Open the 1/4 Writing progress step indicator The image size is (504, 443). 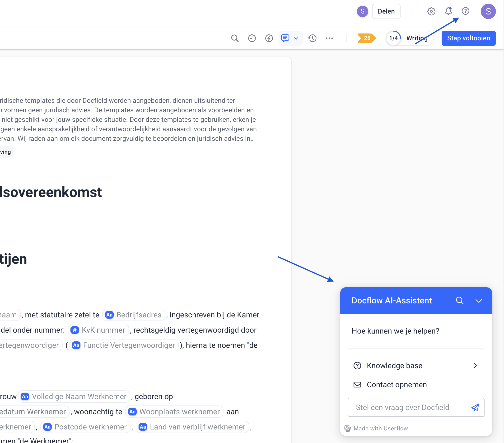tap(409, 38)
